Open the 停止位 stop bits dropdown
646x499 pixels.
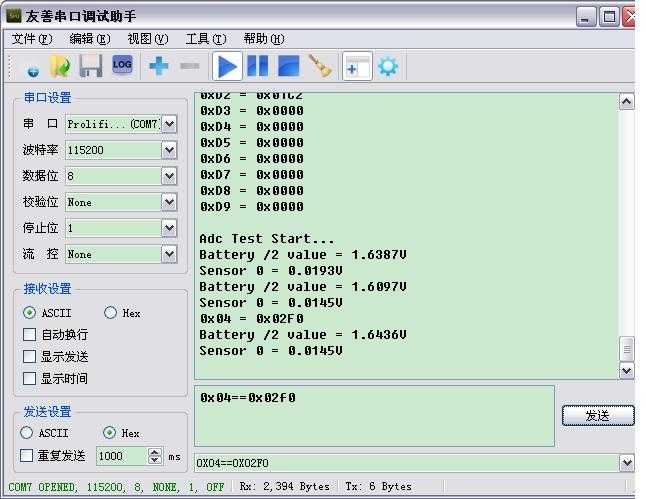169,228
